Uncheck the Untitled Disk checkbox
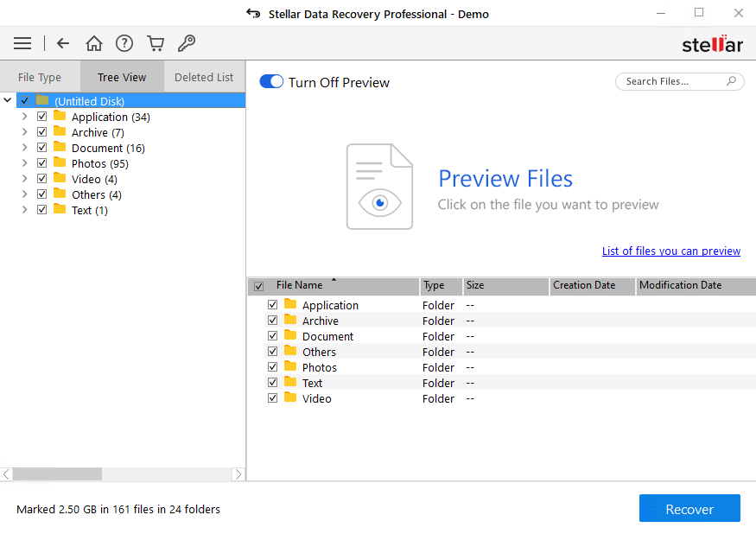The height and width of the screenshot is (534, 756). click(24, 101)
